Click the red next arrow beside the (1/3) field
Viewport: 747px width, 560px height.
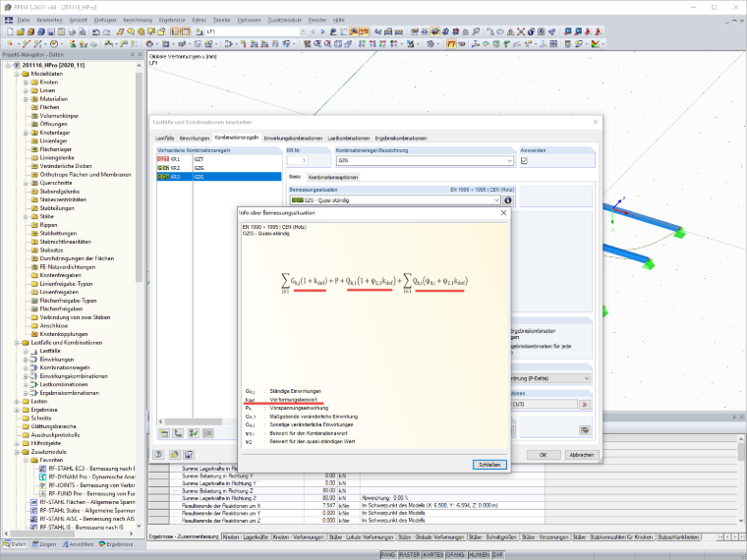point(585,405)
